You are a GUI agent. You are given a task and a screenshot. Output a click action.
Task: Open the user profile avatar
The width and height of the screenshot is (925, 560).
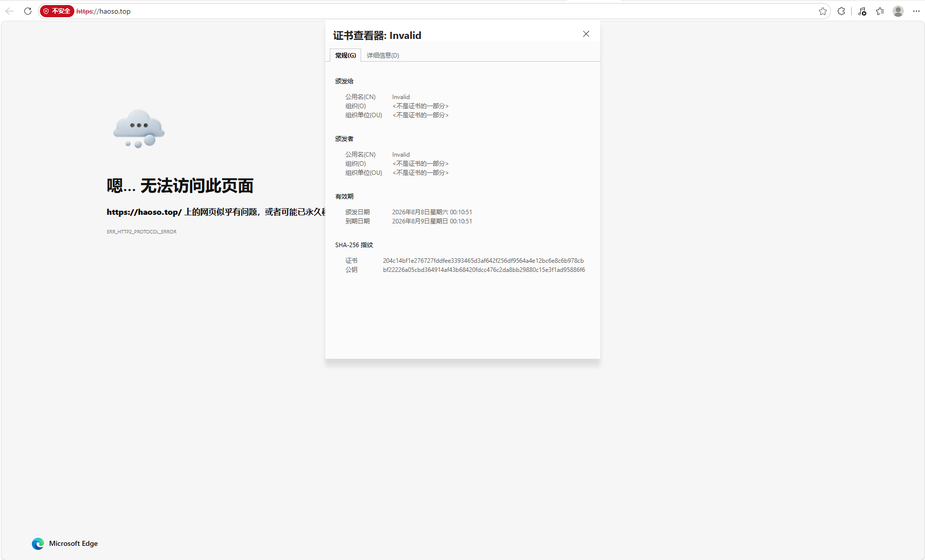click(x=898, y=11)
